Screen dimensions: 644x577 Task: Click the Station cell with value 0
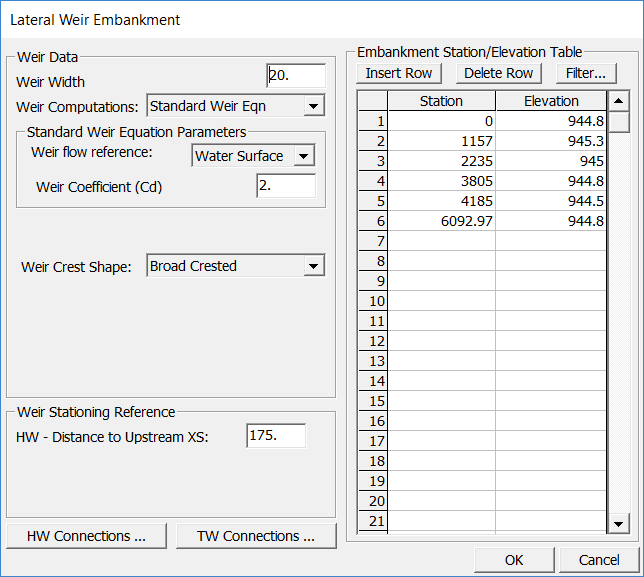(x=442, y=121)
